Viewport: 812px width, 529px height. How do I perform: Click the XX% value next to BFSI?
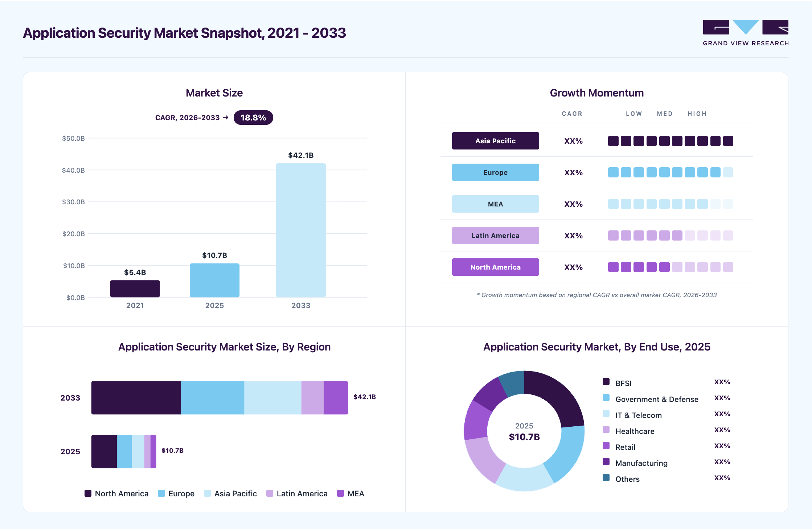click(x=722, y=382)
